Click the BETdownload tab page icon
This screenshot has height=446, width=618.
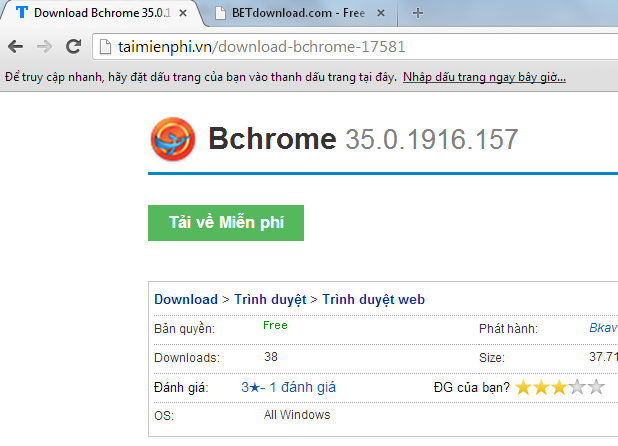pyautogui.click(x=220, y=13)
